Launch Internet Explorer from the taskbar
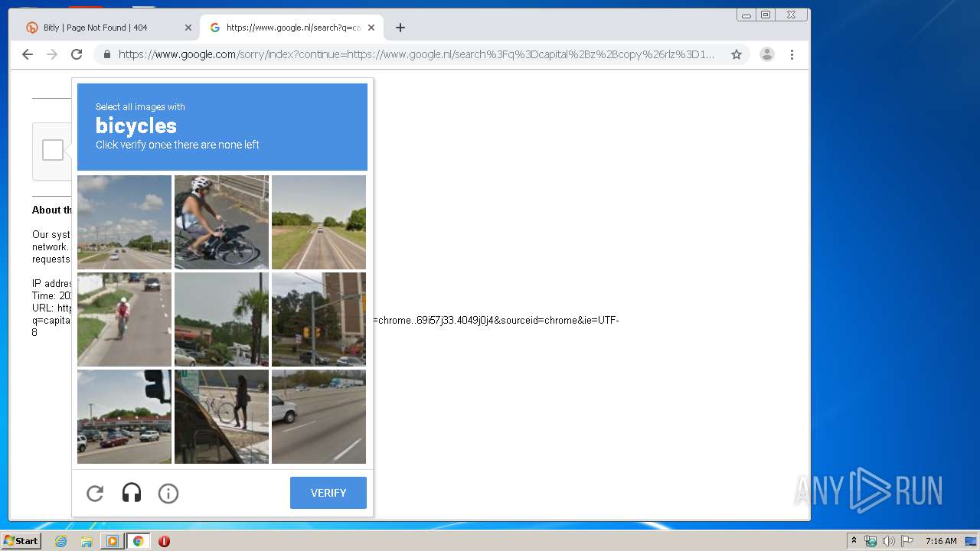The width and height of the screenshot is (980, 551). [x=60, y=541]
